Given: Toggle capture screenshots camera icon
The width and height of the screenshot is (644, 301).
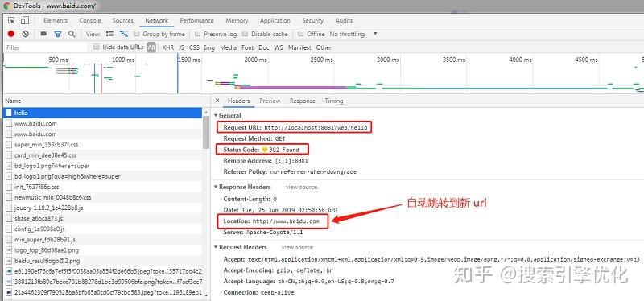Looking at the screenshot, I should 44,34.
